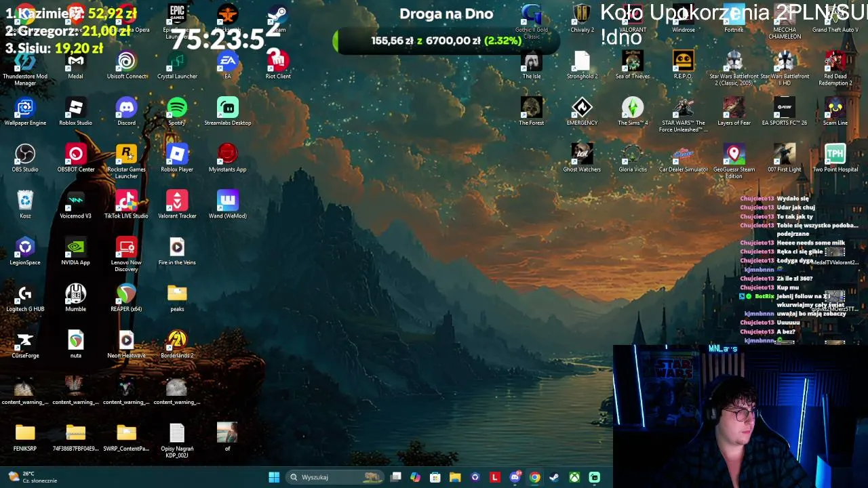Launch Spotify from the desktop
Viewport: 868px width, 488px height.
[x=177, y=113]
